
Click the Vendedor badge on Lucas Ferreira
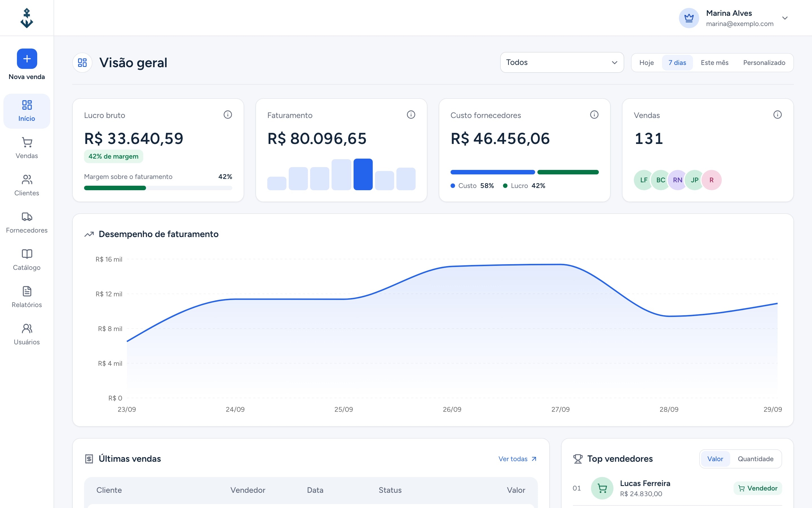pos(758,488)
